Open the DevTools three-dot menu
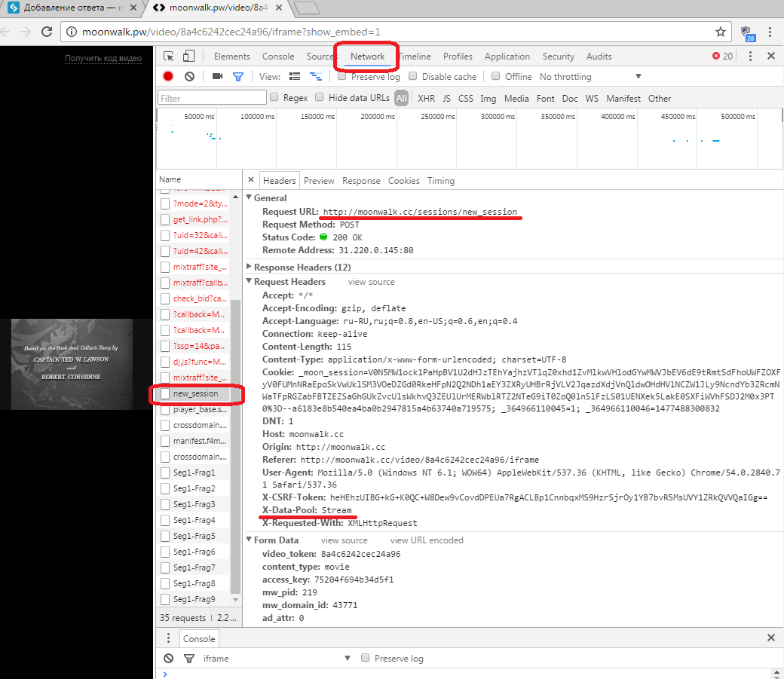784x679 pixels. (750, 57)
